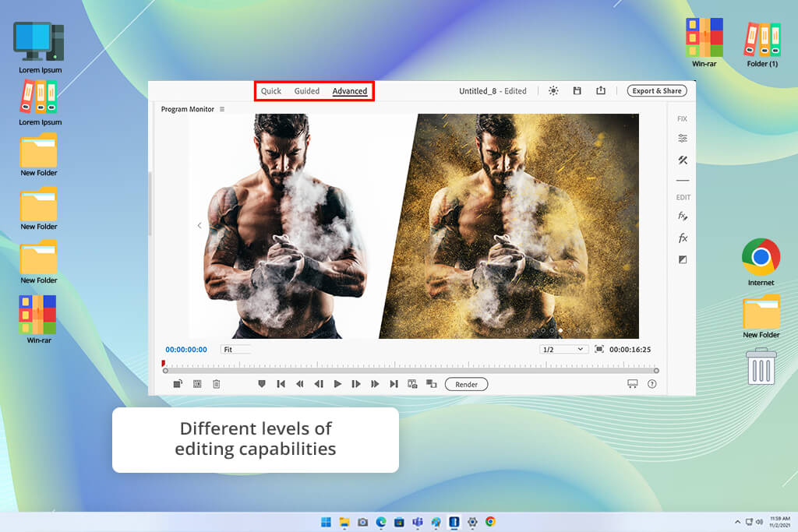Open the Fit zoom level dropdown
798x532 pixels.
(x=235, y=350)
